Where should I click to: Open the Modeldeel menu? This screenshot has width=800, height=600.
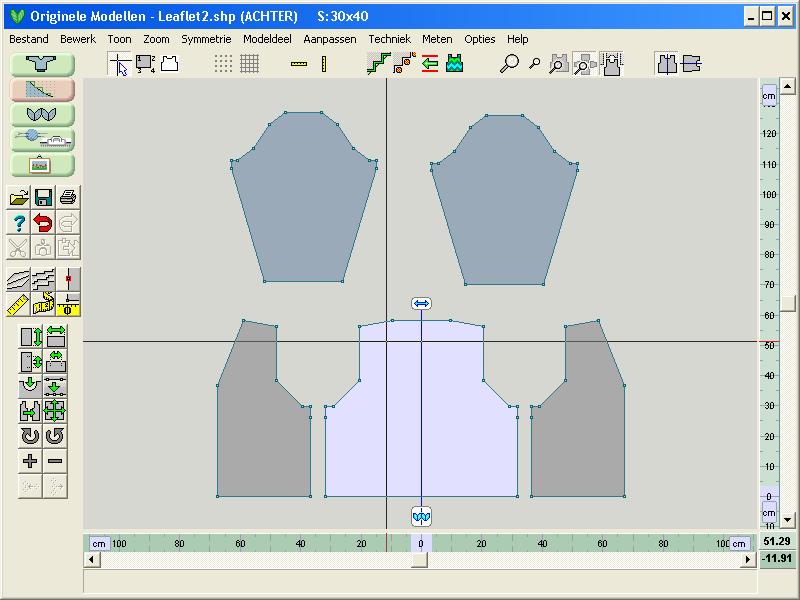click(x=267, y=39)
